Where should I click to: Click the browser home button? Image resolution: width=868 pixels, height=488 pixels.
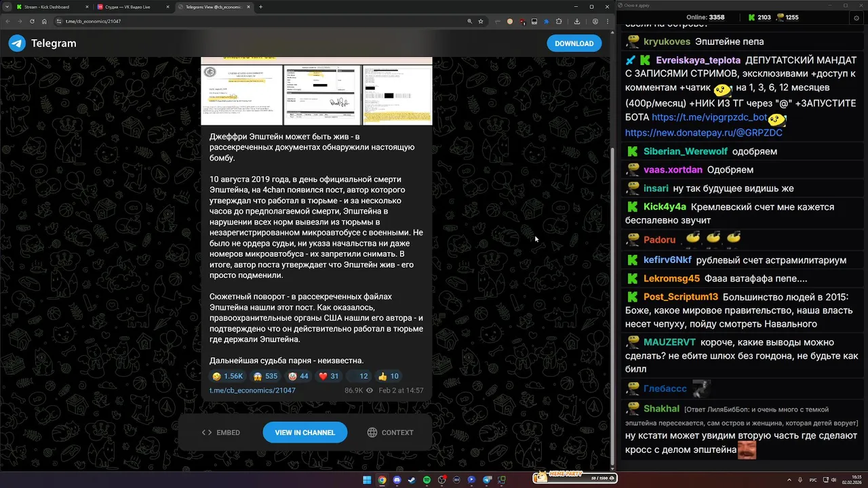coord(43,21)
